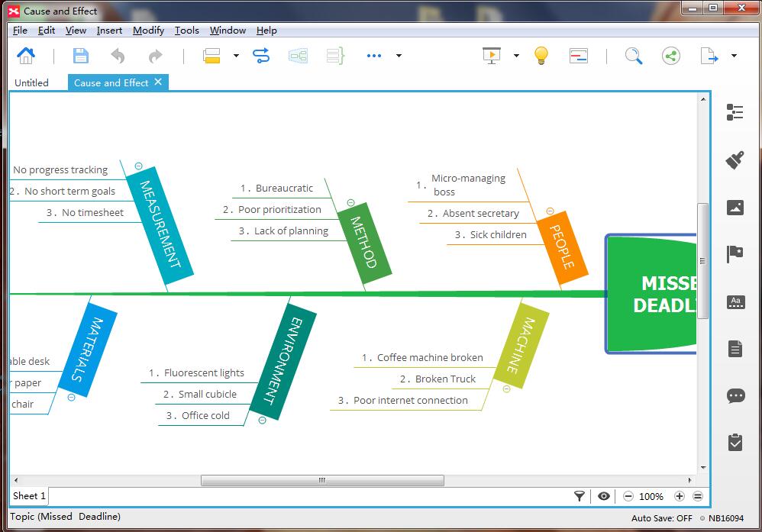Click the zoom in plus button

pyautogui.click(x=680, y=496)
